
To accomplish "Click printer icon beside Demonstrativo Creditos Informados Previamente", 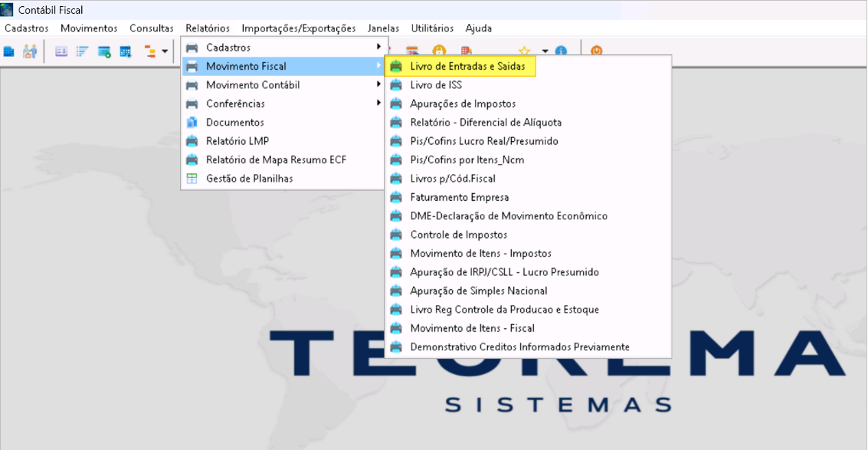I will pos(396,347).
